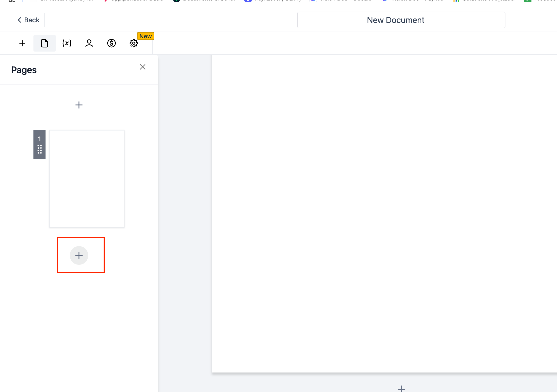Viewport: 557px width, 392px height.
Task: Click the page number 1 label
Action: (39, 139)
